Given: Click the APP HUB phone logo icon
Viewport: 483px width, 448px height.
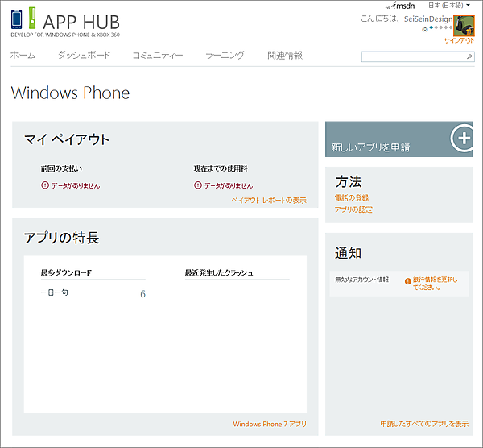Looking at the screenshot, I should 17,19.
